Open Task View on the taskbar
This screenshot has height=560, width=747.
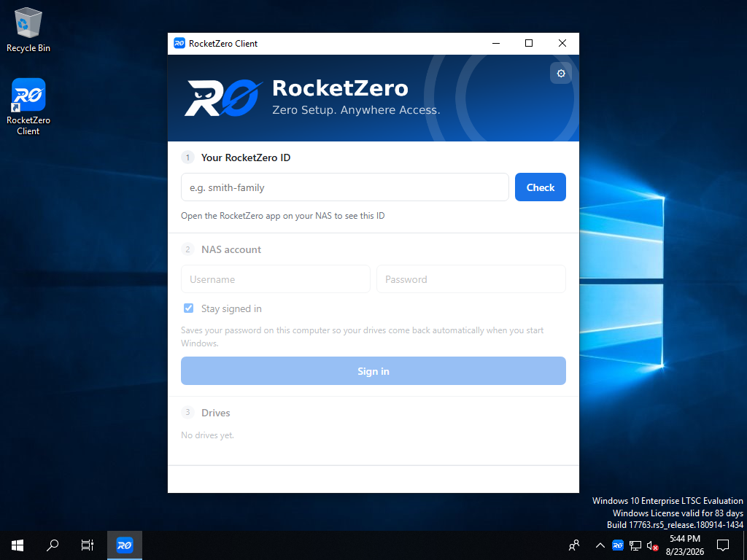point(88,545)
